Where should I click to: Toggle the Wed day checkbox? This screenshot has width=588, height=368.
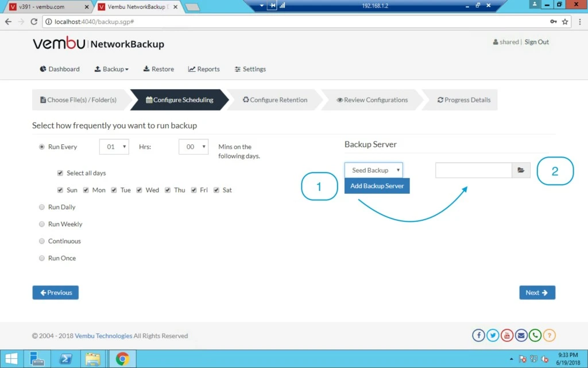tap(139, 190)
